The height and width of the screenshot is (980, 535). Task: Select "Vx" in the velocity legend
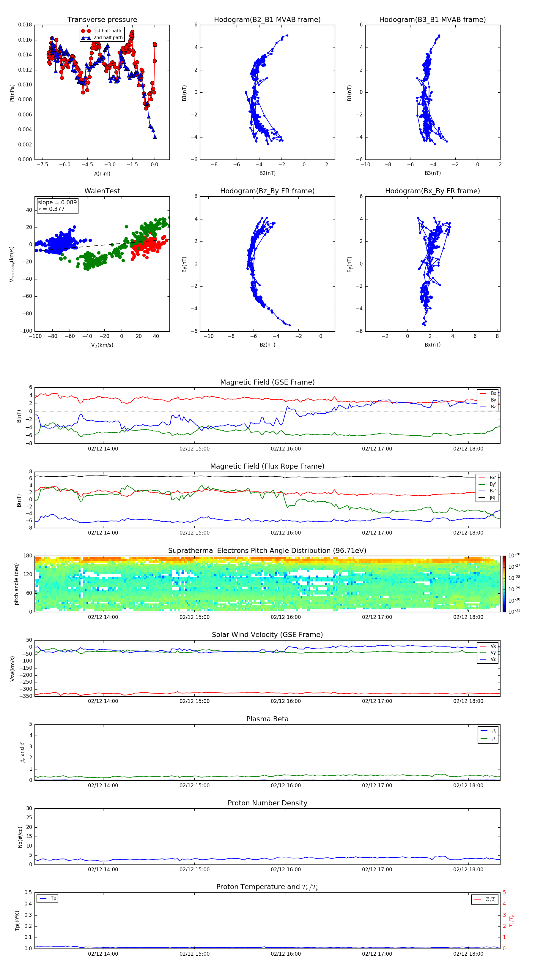coord(488,646)
